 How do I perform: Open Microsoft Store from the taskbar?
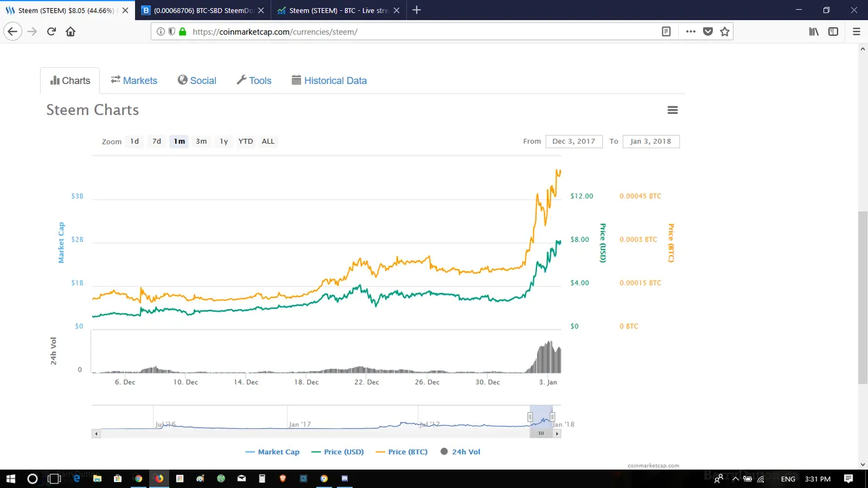(x=118, y=479)
